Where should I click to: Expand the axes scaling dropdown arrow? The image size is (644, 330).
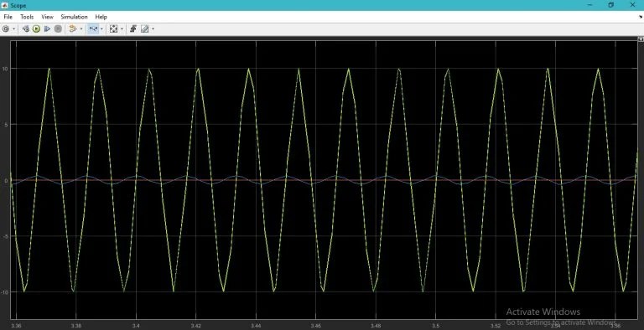click(122, 28)
